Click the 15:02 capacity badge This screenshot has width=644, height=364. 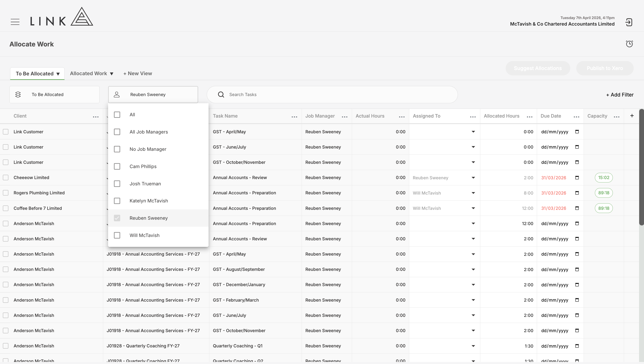[604, 178]
